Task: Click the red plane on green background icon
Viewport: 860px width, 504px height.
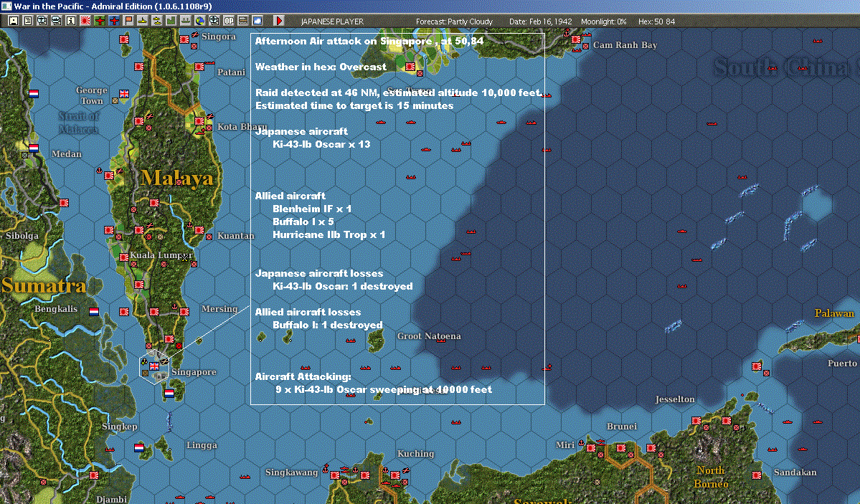Action: point(100,21)
